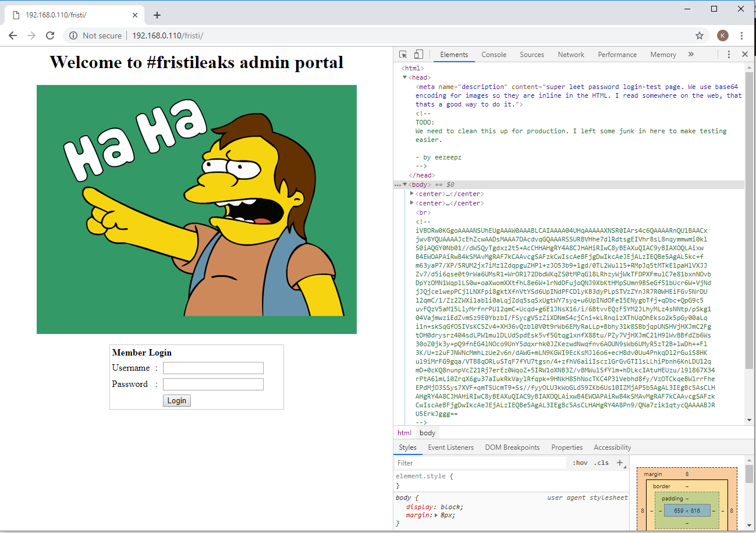
Task: Open DevTools customize menu dots
Action: coord(729,54)
